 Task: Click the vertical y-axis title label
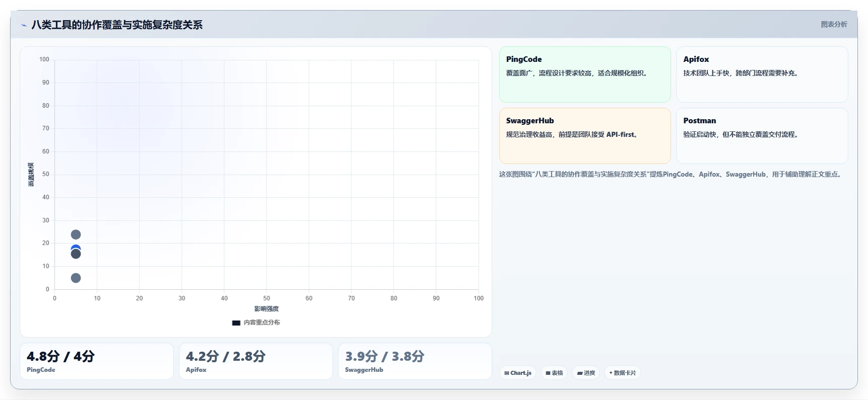click(x=31, y=175)
